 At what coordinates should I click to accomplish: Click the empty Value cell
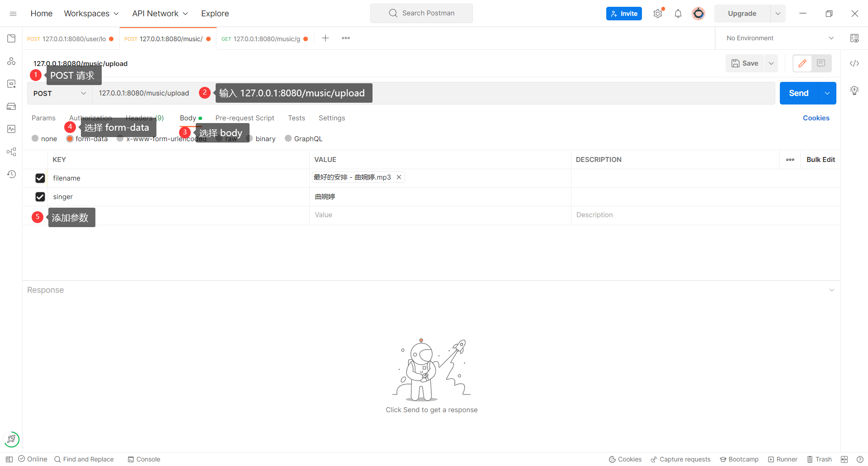pyautogui.click(x=440, y=215)
